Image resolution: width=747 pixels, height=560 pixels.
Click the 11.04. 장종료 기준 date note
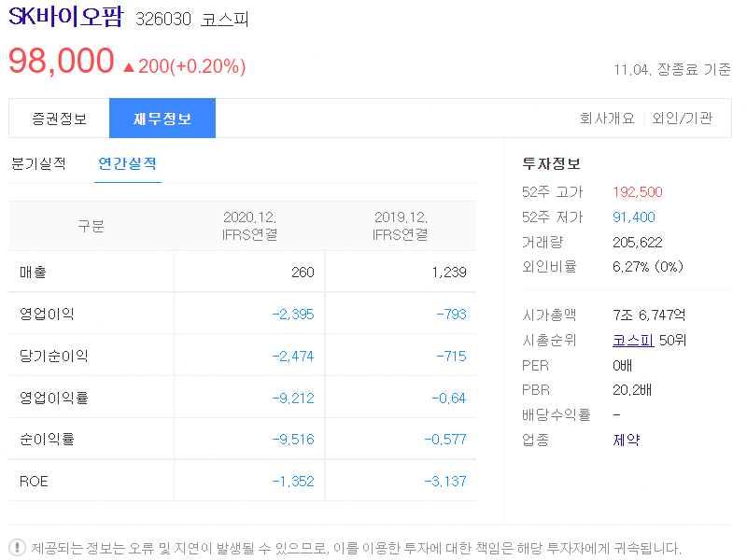click(672, 70)
